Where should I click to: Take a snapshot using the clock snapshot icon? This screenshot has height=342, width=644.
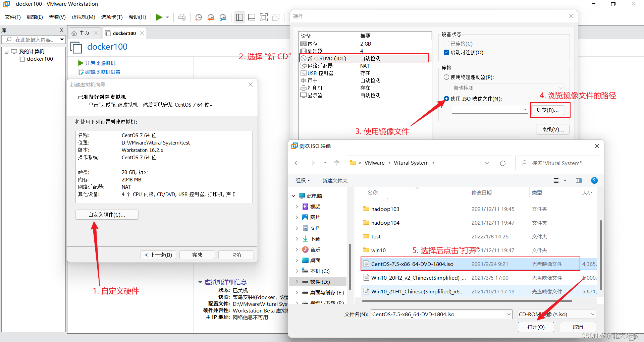click(x=199, y=17)
